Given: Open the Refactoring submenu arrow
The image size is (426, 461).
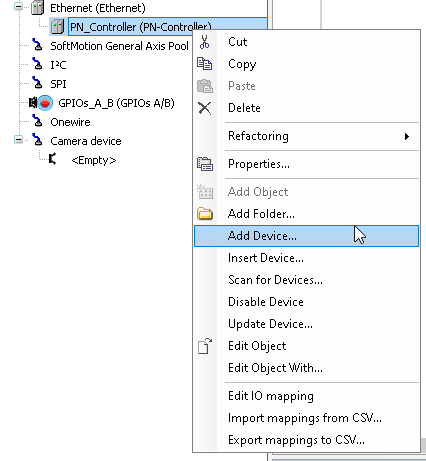Looking at the screenshot, I should 407,136.
